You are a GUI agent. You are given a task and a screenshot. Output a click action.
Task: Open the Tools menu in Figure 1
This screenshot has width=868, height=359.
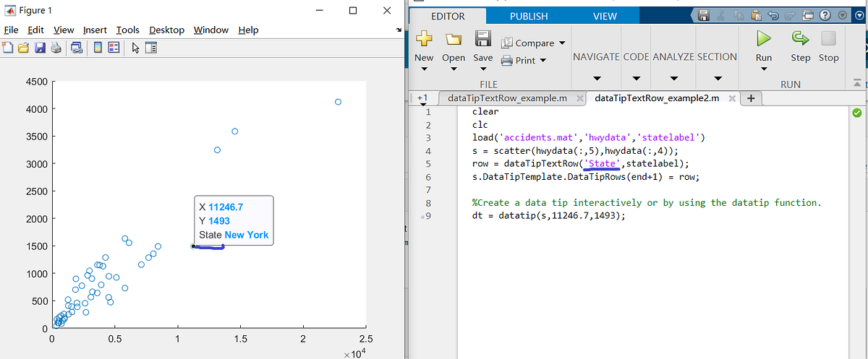click(127, 30)
